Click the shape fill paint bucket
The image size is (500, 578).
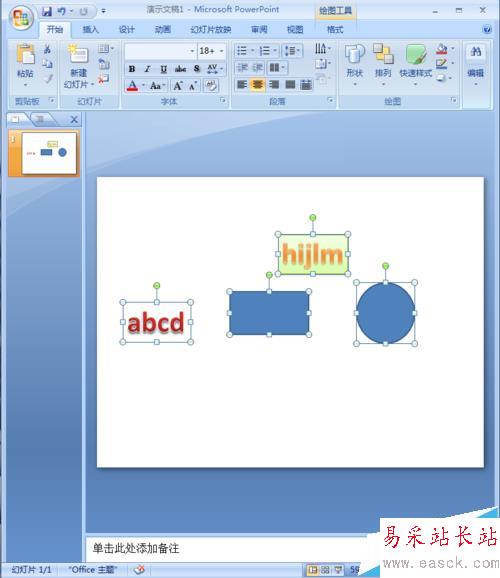[442, 49]
